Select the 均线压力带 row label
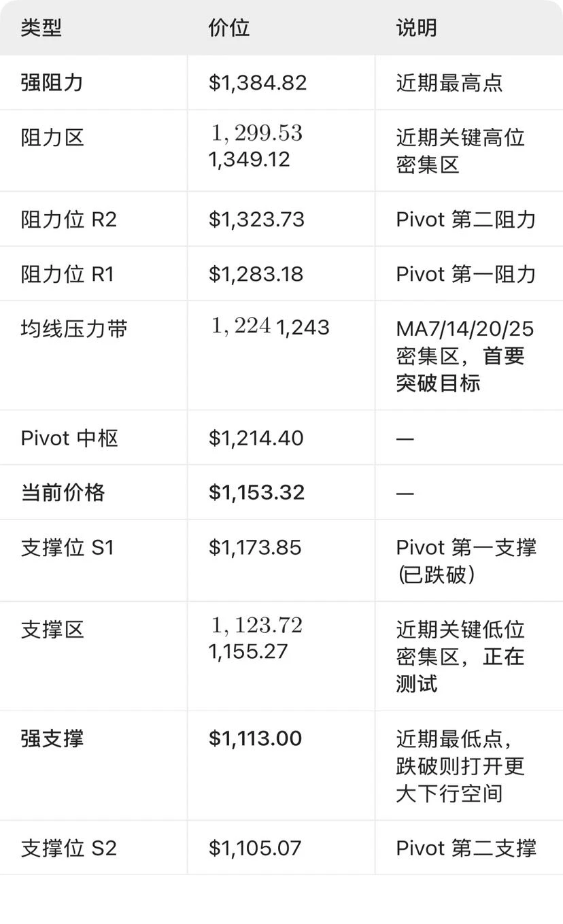Image resolution: width=563 pixels, height=924 pixels. pos(73,329)
